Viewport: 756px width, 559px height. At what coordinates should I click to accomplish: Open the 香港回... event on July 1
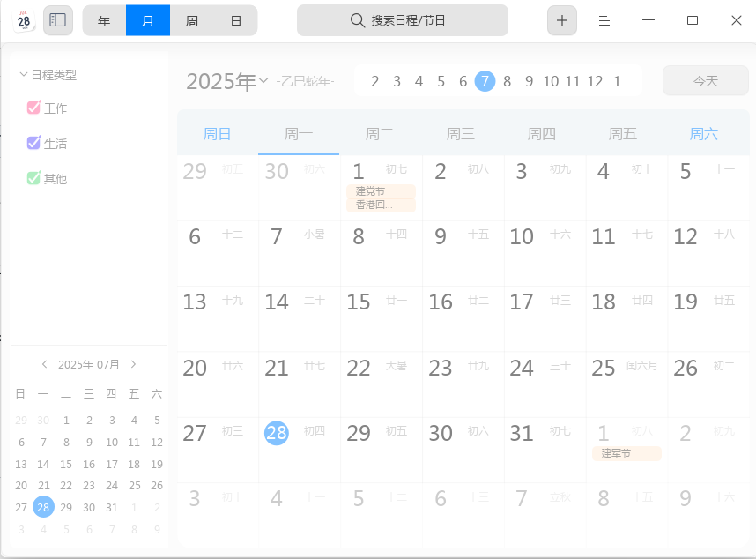point(381,205)
